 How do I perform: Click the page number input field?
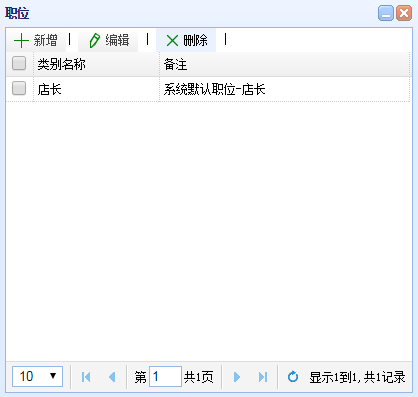point(165,376)
